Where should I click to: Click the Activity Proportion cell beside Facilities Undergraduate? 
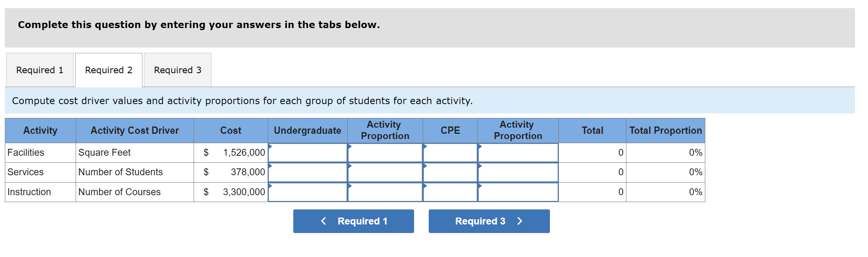(384, 152)
